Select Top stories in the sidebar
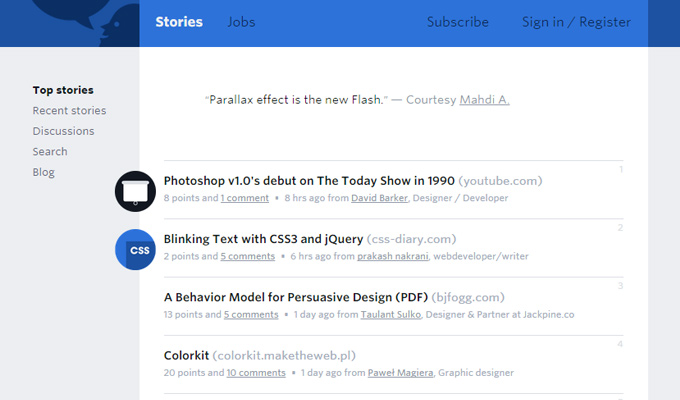 point(63,90)
